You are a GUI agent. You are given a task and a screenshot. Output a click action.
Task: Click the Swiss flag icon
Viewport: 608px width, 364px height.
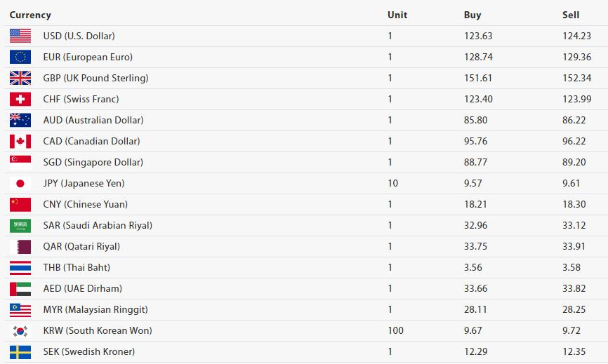(x=20, y=99)
